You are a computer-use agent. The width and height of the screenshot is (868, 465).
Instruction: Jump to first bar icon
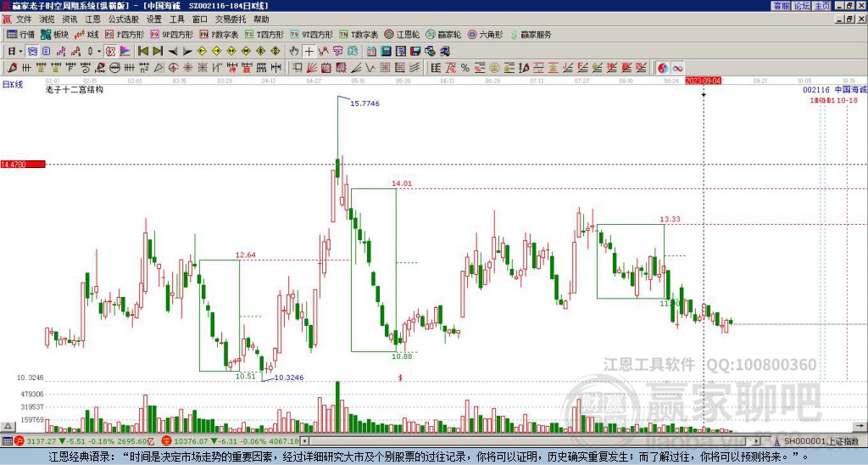coord(142,51)
